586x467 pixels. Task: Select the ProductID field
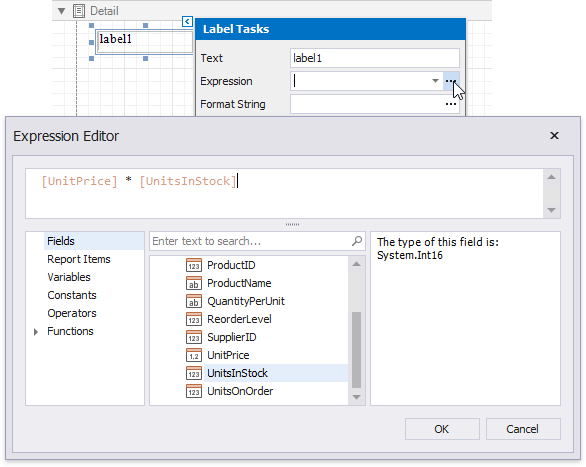(231, 265)
